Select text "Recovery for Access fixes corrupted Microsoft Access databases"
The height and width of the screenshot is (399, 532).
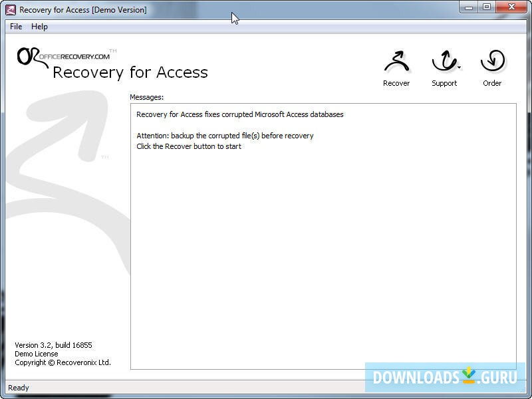coord(240,114)
